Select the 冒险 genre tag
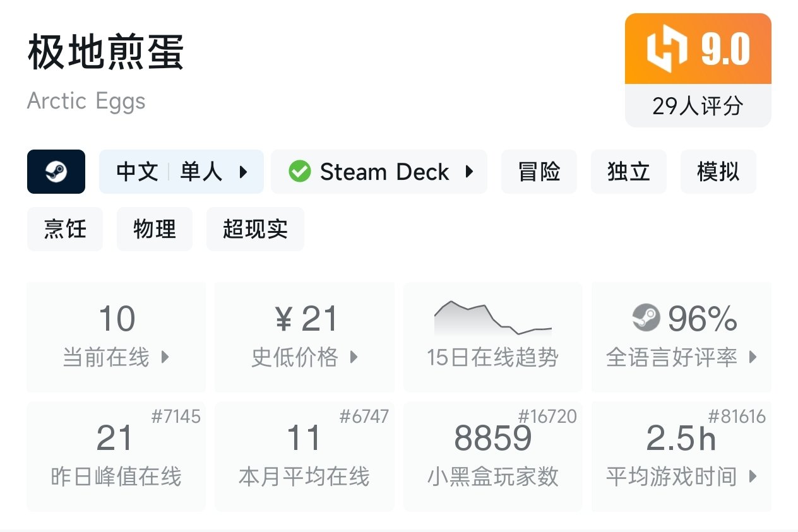Image resolution: width=798 pixels, height=532 pixels. point(539,172)
